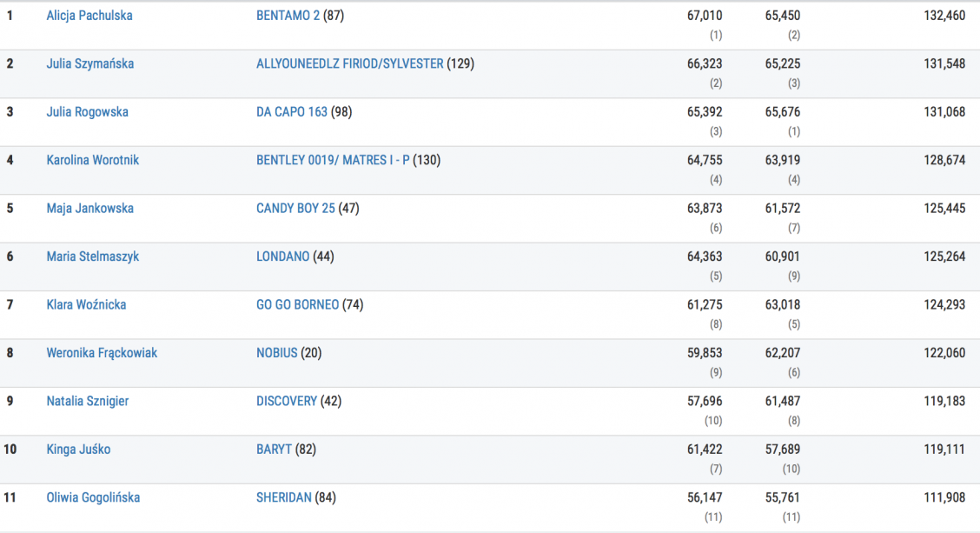Screen dimensions: 980x533
Task: Select Weronika Frąckowiak rider name
Action: 102,353
